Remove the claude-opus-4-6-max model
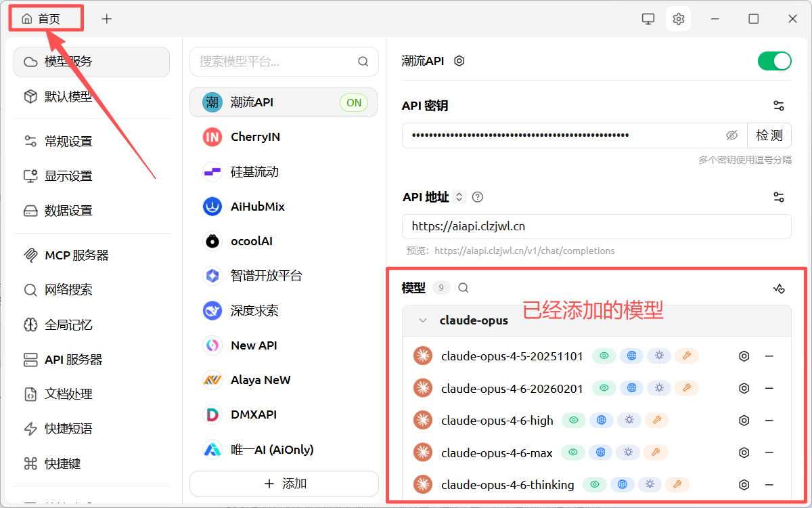Screen dimensions: 812x508 769,452
